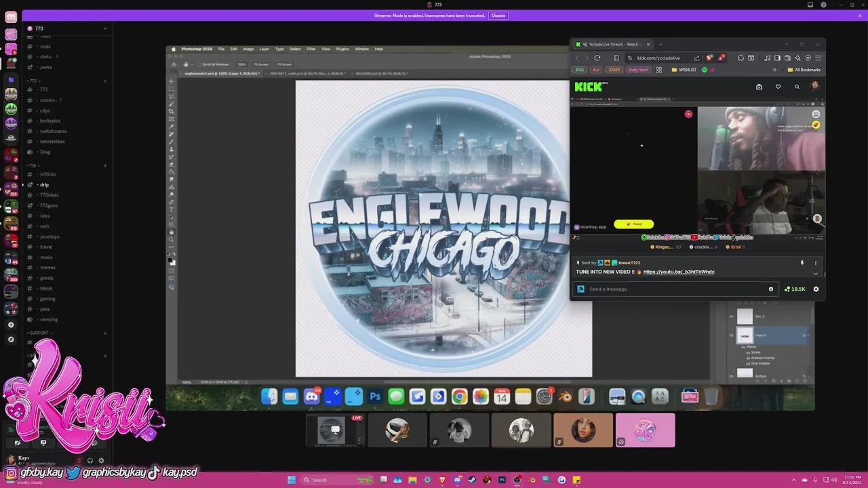
Task: Open Photoshop Select menu
Action: [295, 49]
